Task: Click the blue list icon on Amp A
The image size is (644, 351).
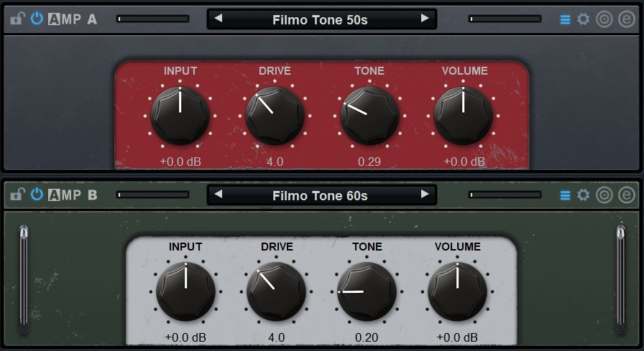Action: pyautogui.click(x=565, y=19)
